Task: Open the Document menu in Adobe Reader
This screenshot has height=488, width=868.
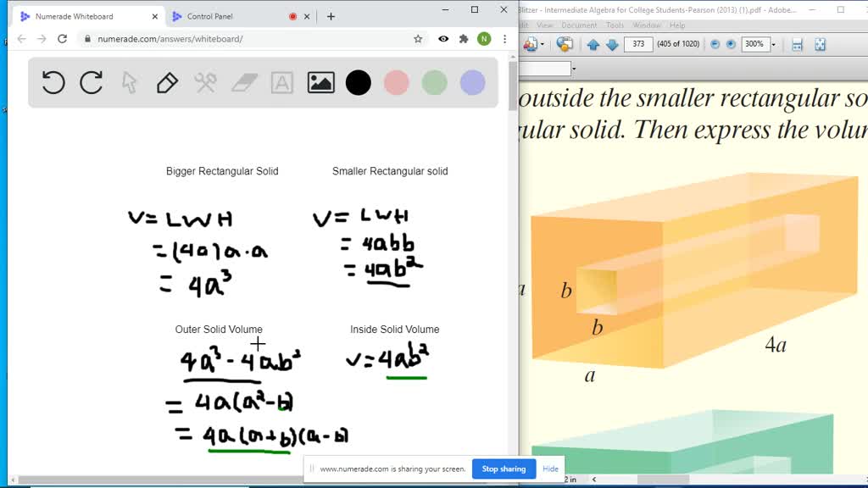Action: (579, 25)
